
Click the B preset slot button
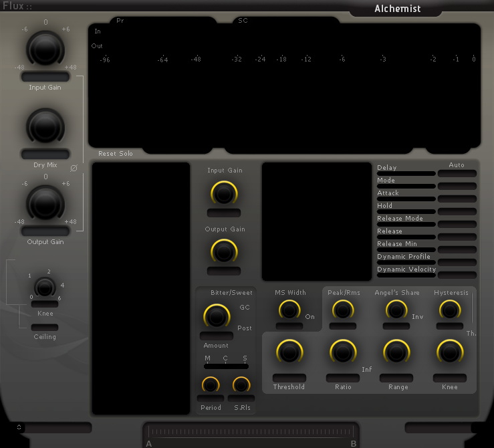tap(354, 443)
